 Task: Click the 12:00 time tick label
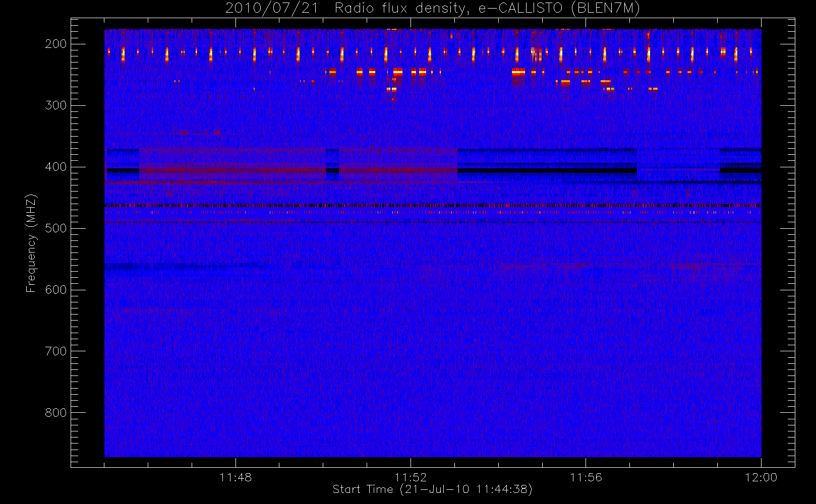(761, 477)
